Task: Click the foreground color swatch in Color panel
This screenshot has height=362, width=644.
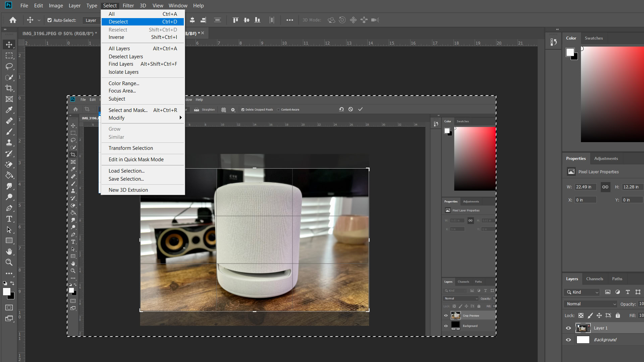Action: [570, 52]
